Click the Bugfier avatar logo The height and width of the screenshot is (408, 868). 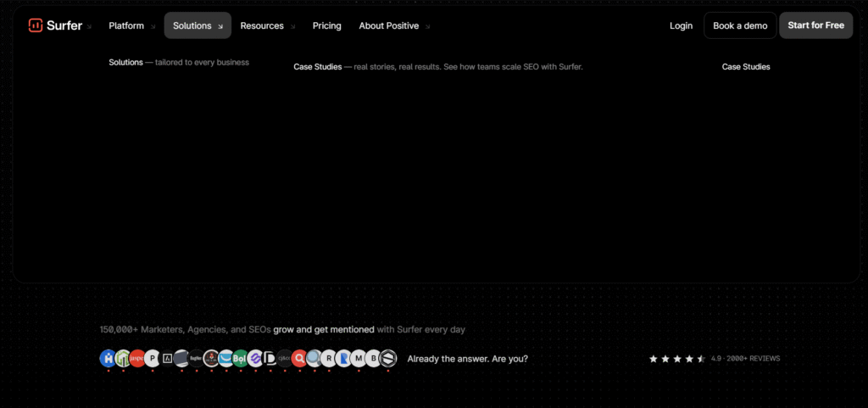[197, 358]
